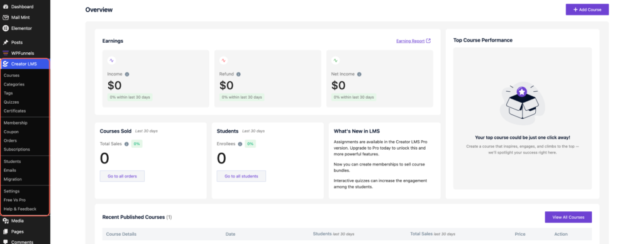Click the Income trend chart icon

pos(112,60)
